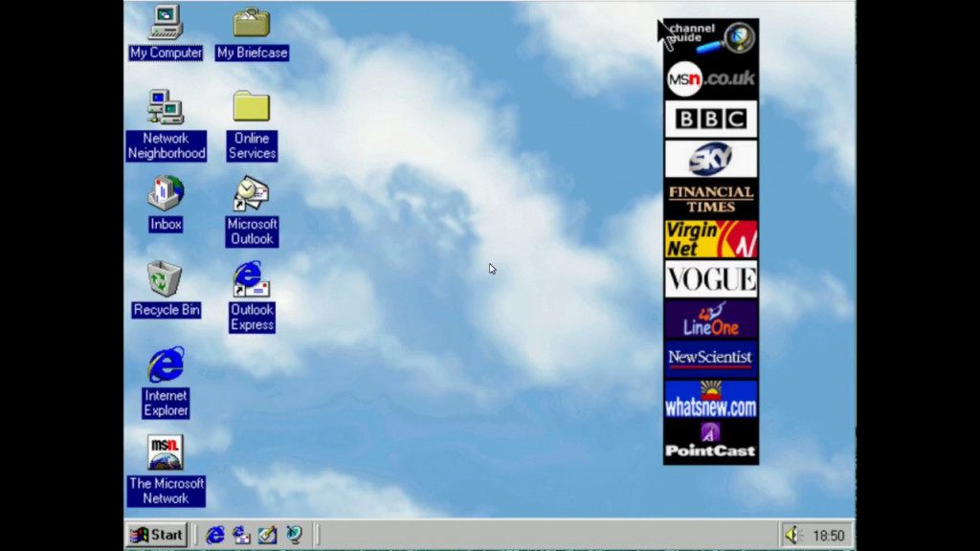Open the LineOne channel
980x551 pixels.
point(711,319)
